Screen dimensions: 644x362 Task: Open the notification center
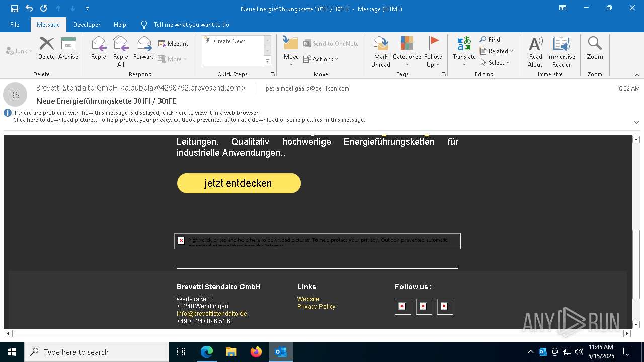(627, 352)
